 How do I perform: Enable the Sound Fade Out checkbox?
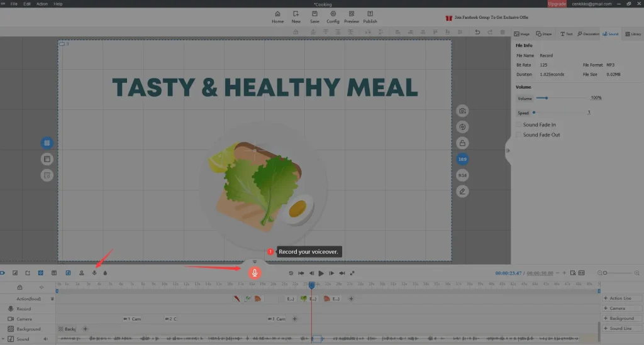click(x=518, y=135)
